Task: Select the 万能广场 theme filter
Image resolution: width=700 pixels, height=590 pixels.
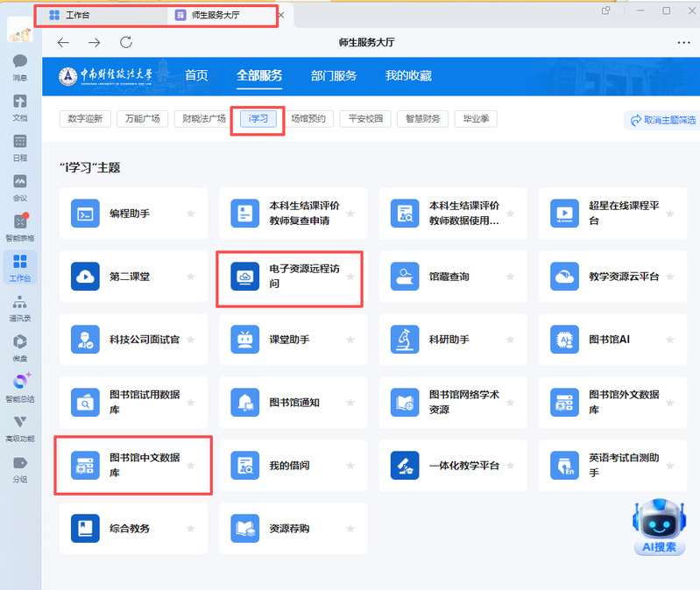Action: click(x=142, y=119)
